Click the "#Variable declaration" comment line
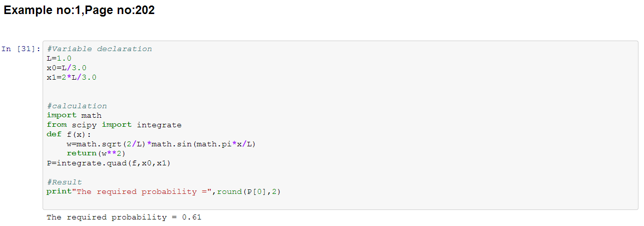Screen dimensions: 644x226 click(x=99, y=49)
